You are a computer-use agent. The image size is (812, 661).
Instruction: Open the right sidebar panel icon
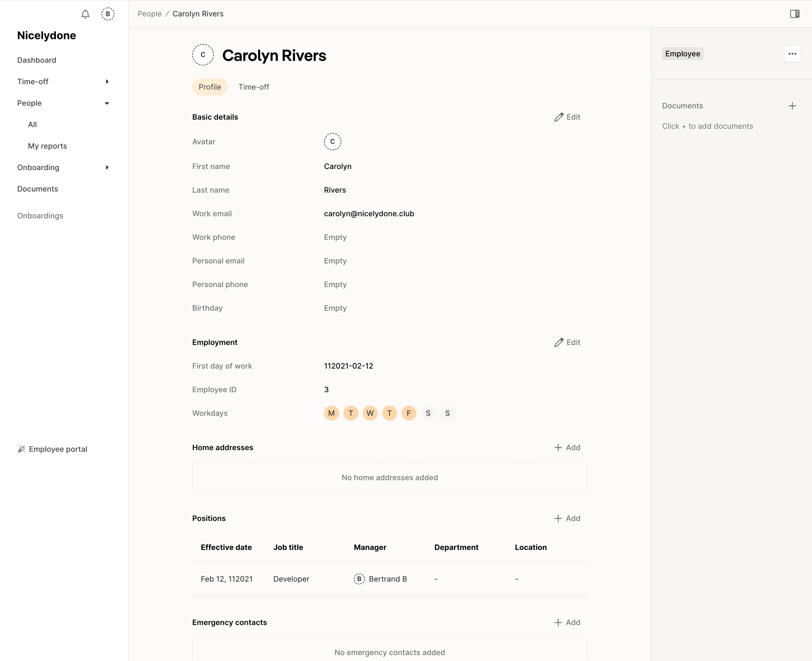point(794,14)
